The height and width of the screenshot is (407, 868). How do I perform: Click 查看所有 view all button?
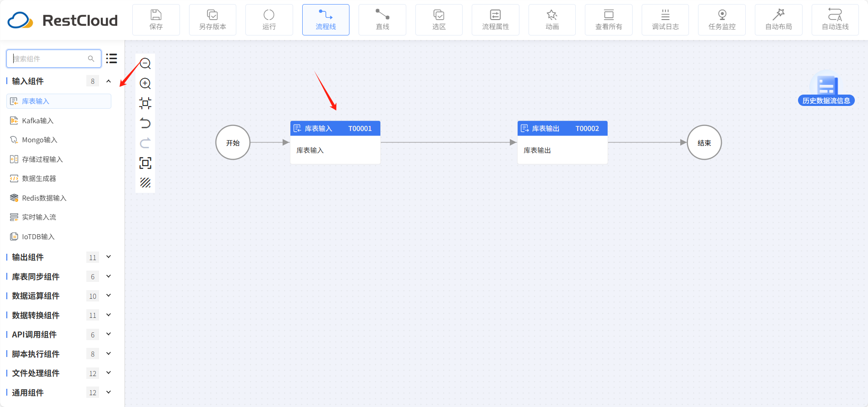[x=609, y=20]
